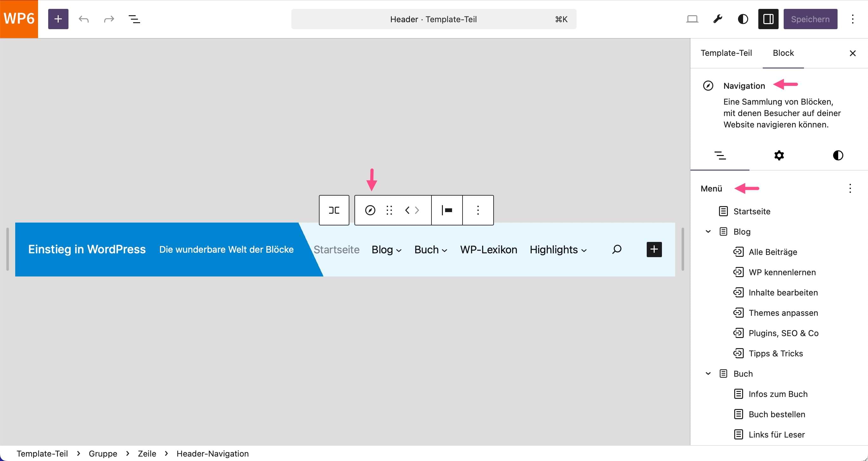The height and width of the screenshot is (461, 868).
Task: Collapse the Blog submenu in list
Action: [708, 231]
